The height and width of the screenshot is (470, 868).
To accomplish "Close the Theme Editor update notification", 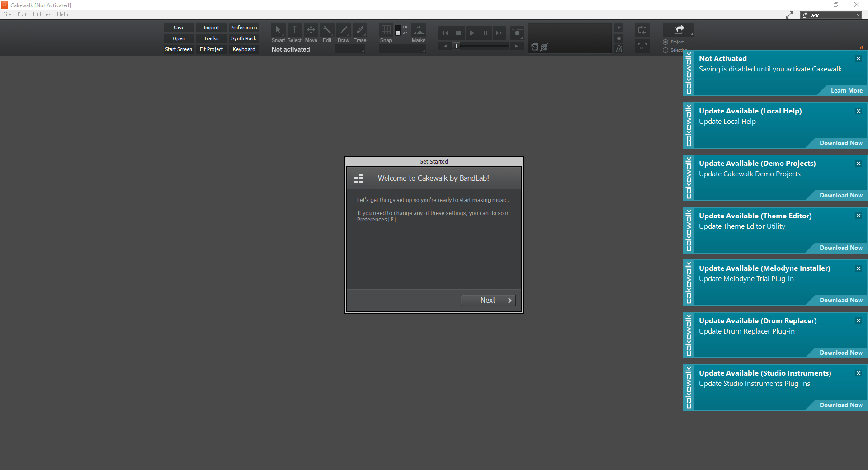I will click(859, 216).
